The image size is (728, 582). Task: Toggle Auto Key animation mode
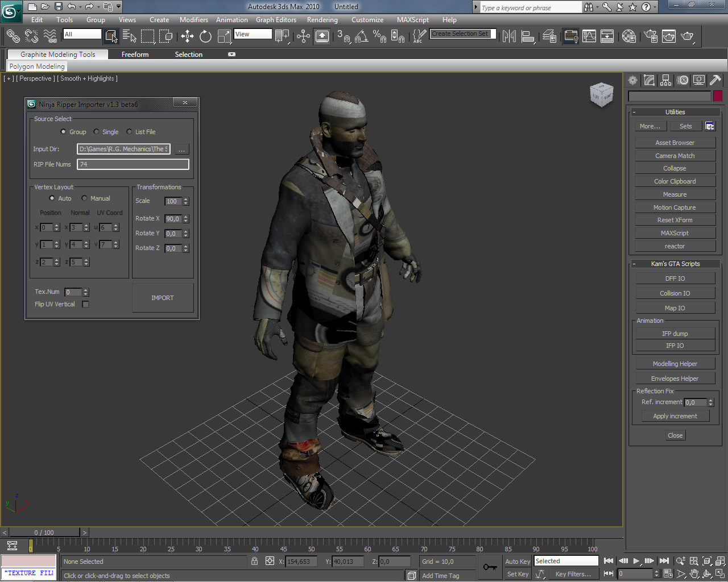[x=518, y=562]
